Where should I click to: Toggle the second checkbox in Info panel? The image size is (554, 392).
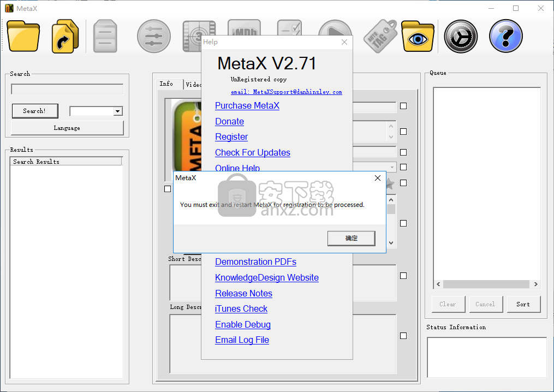point(403,132)
